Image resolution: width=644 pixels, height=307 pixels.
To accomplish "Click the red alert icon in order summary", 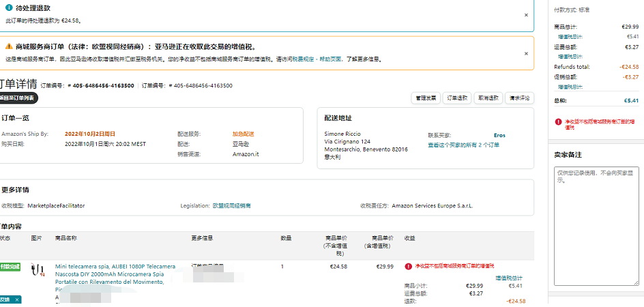I will (557, 121).
